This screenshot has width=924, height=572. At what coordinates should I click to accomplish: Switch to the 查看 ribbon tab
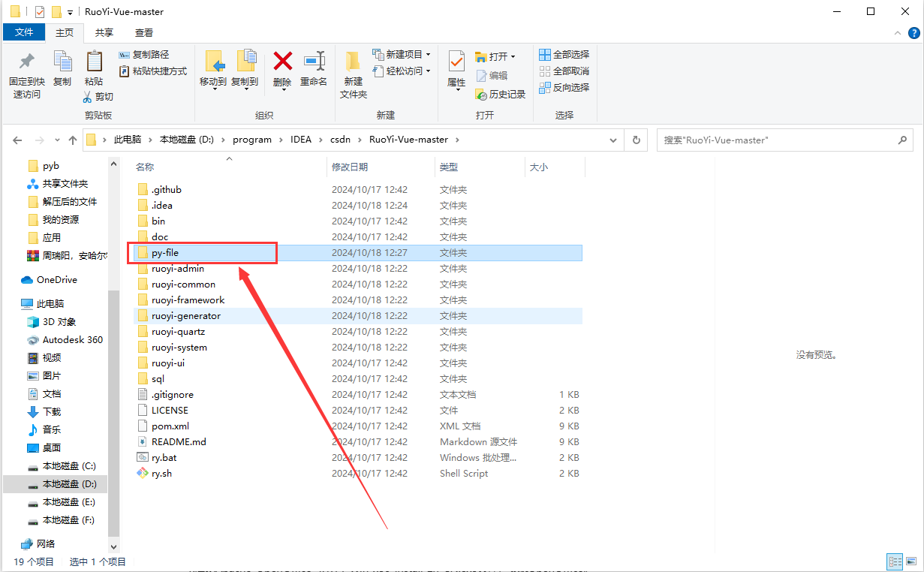click(144, 33)
